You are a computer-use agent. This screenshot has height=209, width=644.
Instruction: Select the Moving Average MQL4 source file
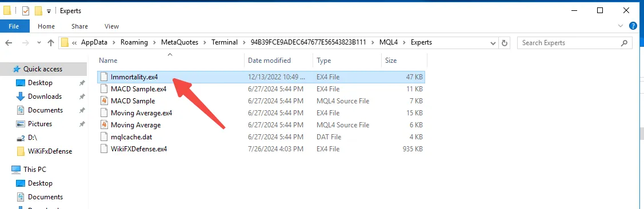(261, 125)
